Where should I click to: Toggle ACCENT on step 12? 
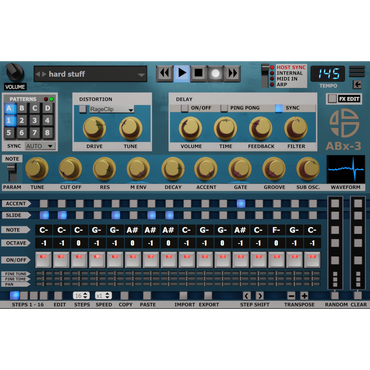click(241, 203)
